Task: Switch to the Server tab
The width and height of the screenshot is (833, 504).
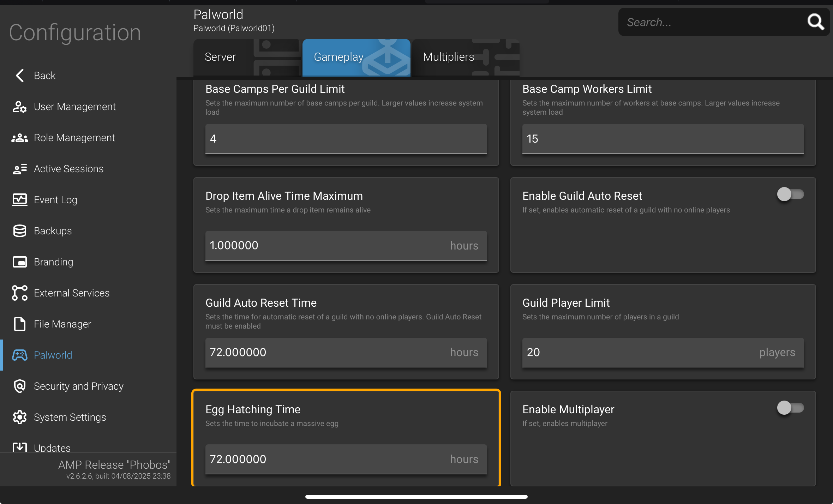Action: click(x=220, y=57)
